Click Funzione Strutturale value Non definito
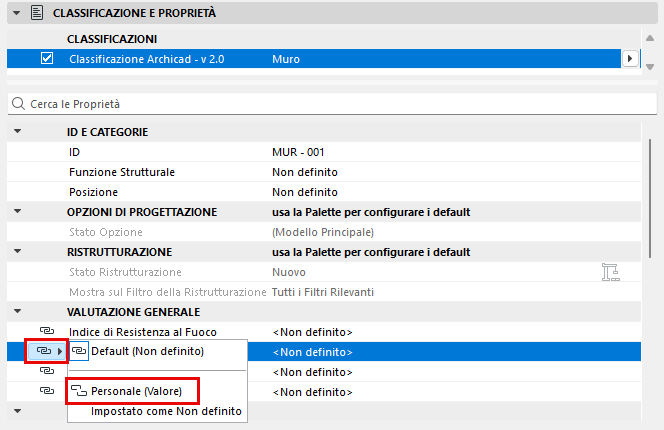 point(305,172)
